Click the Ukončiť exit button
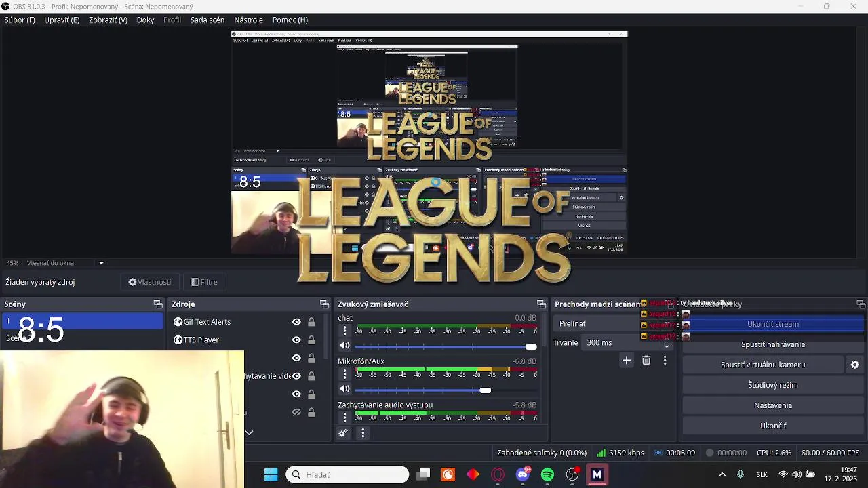Image resolution: width=868 pixels, height=488 pixels. (773, 426)
